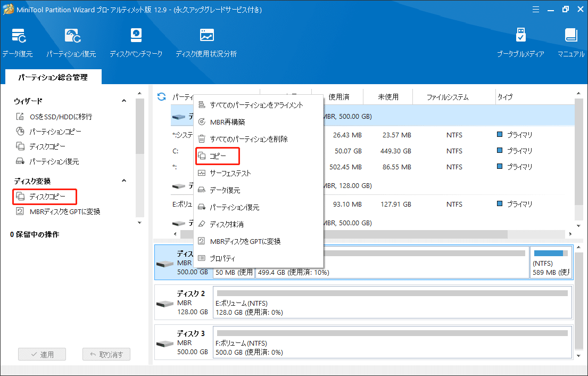Open the title bar hamburger menu

[x=535, y=9]
